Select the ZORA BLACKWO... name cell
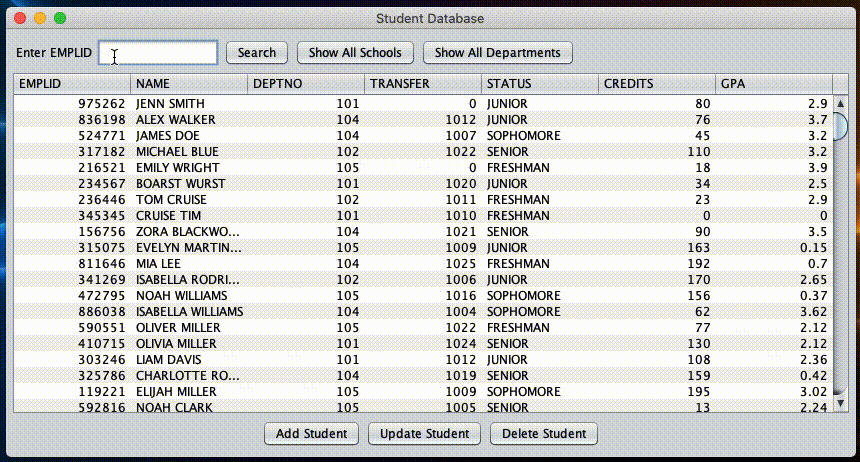Image resolution: width=860 pixels, height=462 pixels. pyautogui.click(x=189, y=232)
